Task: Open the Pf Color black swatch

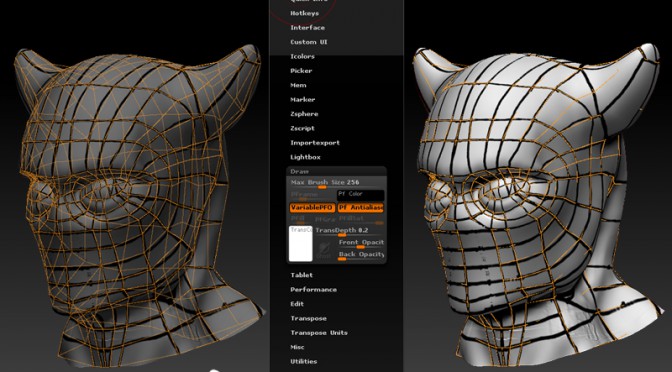Action: (360, 196)
